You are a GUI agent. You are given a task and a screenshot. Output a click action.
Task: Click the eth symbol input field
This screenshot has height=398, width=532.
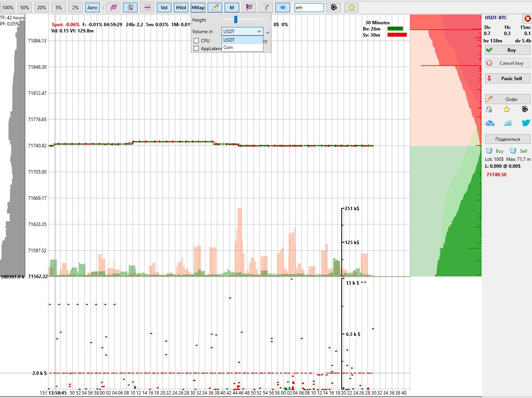(x=309, y=7)
